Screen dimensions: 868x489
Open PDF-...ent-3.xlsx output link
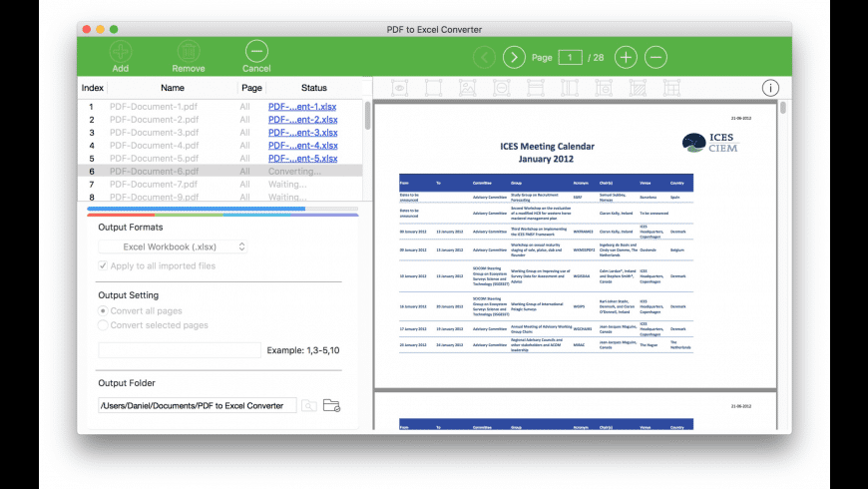(x=303, y=133)
